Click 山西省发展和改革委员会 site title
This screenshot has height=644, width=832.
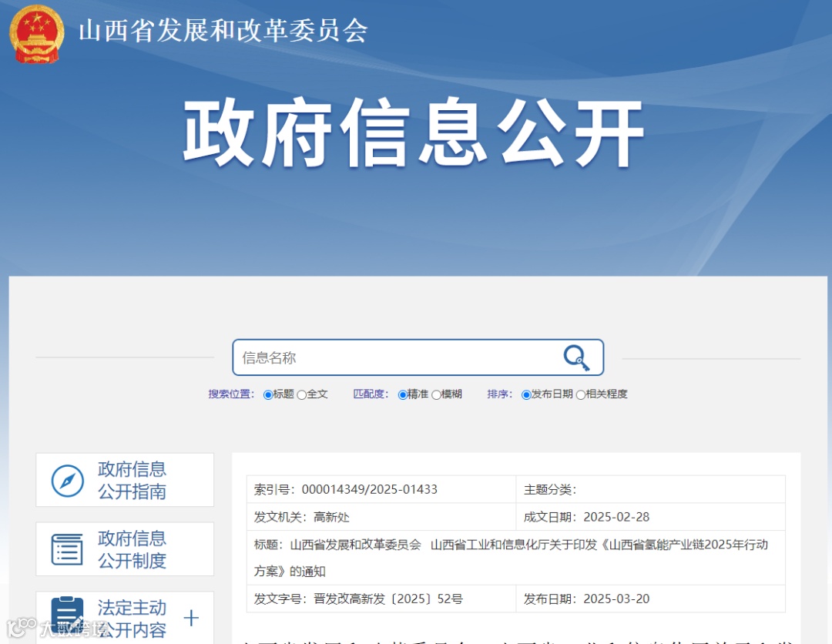[x=223, y=30]
